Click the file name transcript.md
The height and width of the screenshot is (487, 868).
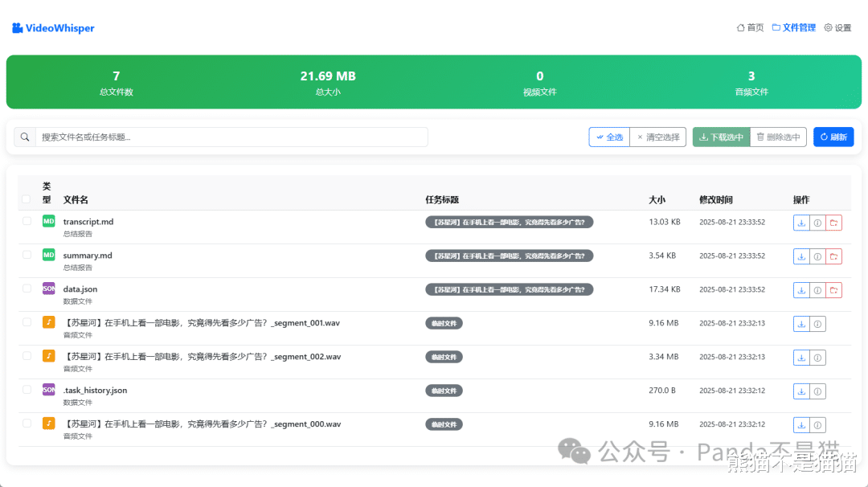[x=88, y=221]
